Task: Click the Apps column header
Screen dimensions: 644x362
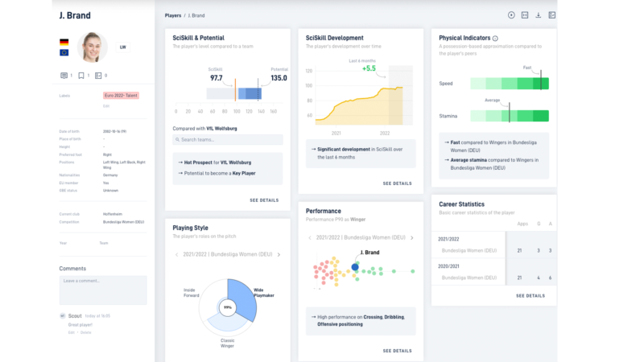Action: click(522, 224)
